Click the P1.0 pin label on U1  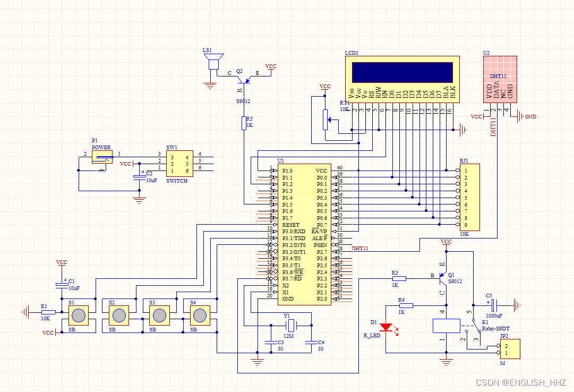pyautogui.click(x=287, y=171)
